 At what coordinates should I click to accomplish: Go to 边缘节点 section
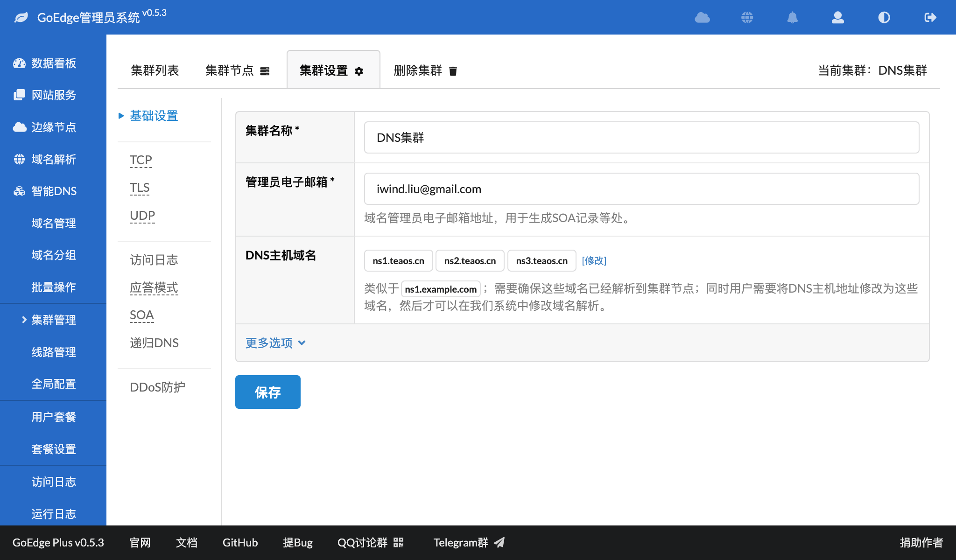pyautogui.click(x=53, y=127)
